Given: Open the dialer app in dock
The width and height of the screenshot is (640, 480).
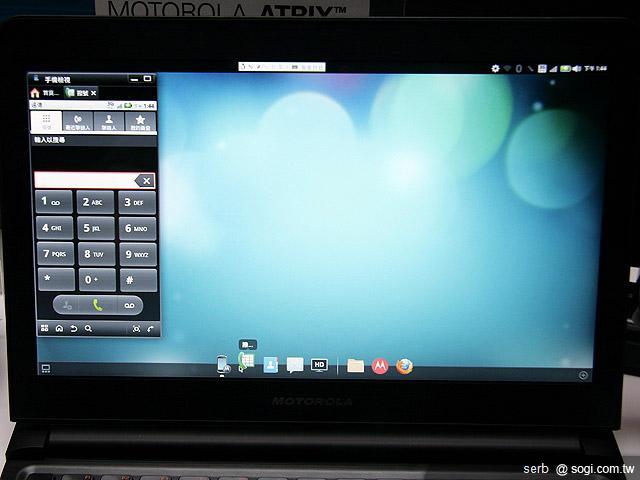Looking at the screenshot, I should coord(246,362).
